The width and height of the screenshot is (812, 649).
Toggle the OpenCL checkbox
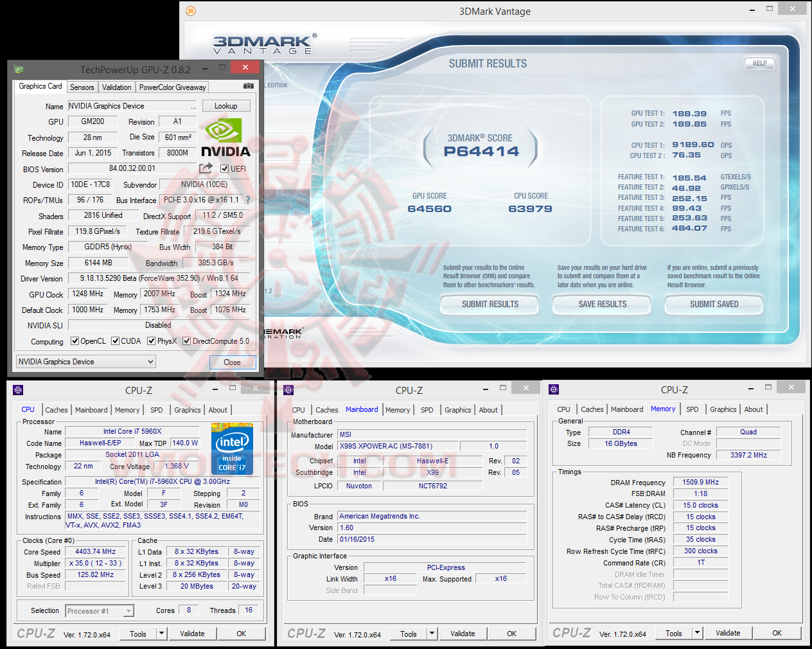coord(75,341)
